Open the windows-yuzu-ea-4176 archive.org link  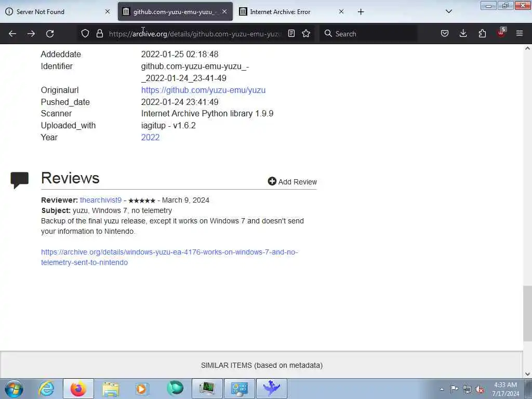click(x=169, y=257)
